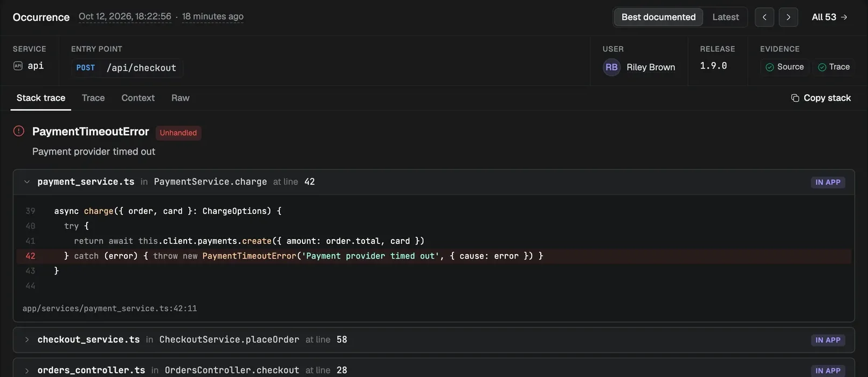
Task: Click the POST /api/checkout entry point
Action: click(127, 68)
